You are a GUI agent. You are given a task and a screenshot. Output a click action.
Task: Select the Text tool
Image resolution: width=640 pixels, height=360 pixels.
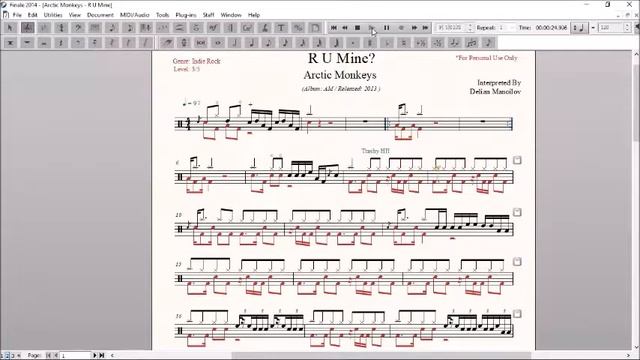(281, 28)
